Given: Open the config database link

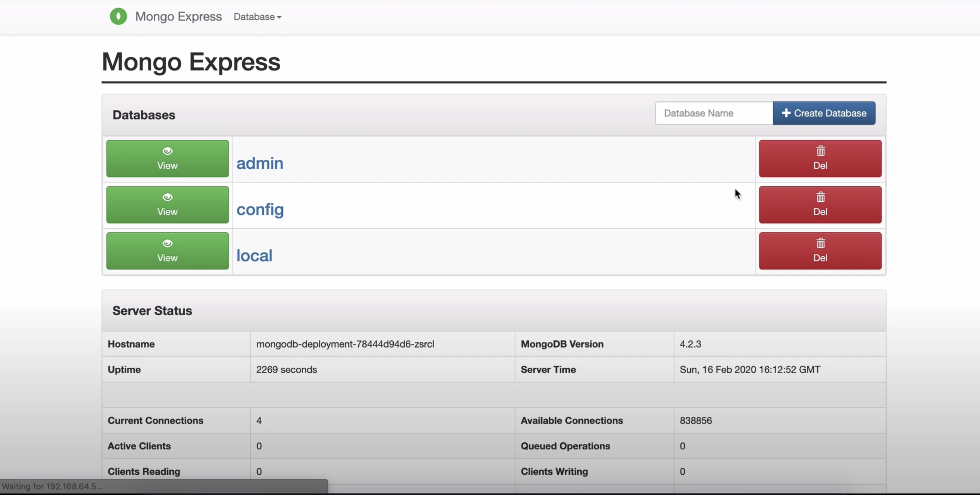Looking at the screenshot, I should pyautogui.click(x=260, y=209).
